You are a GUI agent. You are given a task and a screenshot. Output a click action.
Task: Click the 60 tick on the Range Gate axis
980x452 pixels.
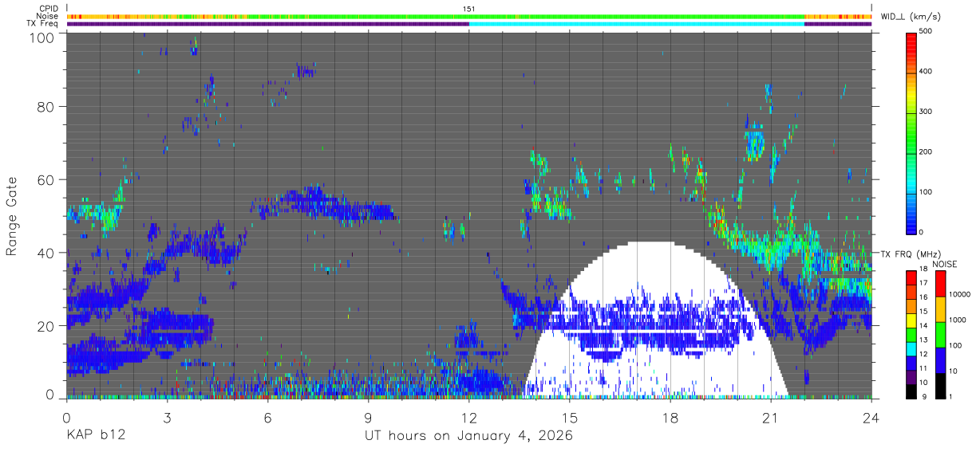tap(46, 180)
